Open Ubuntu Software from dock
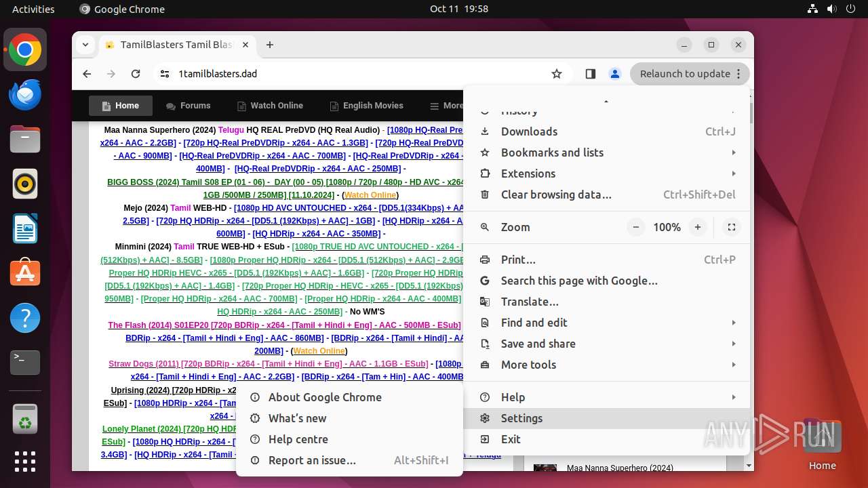The height and width of the screenshot is (488, 868). 25,273
